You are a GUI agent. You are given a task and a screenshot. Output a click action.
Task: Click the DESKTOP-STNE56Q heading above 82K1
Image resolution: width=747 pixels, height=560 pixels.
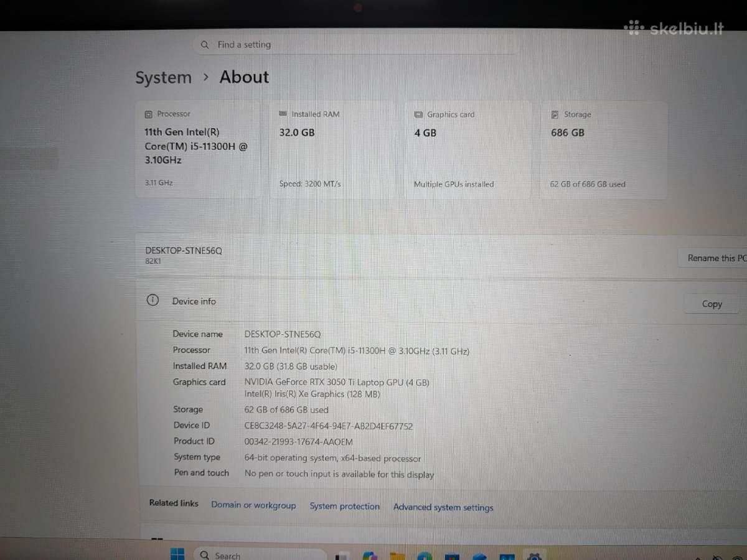click(x=183, y=250)
